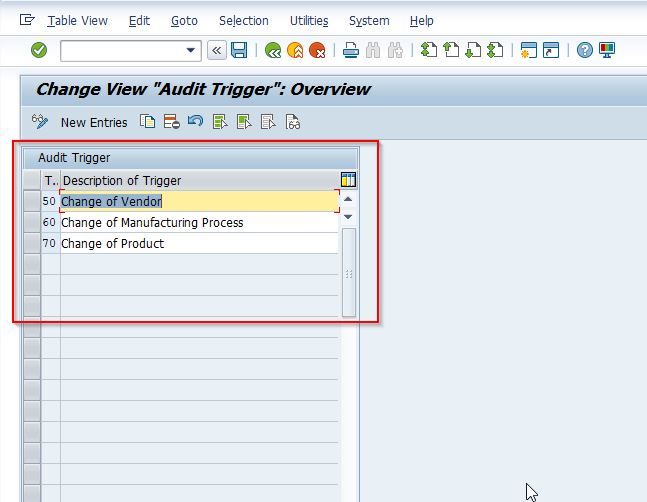Open the table column configuration icon

coord(348,180)
